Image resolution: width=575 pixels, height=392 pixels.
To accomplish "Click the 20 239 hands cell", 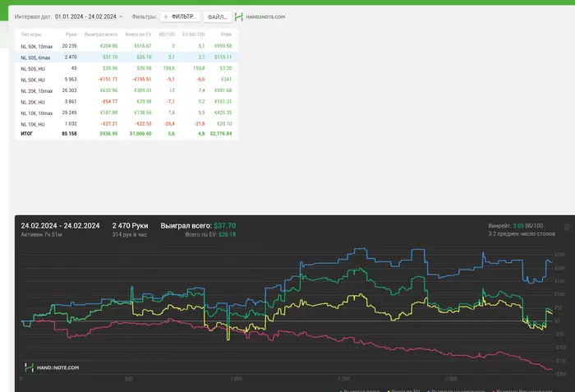I will (69, 46).
